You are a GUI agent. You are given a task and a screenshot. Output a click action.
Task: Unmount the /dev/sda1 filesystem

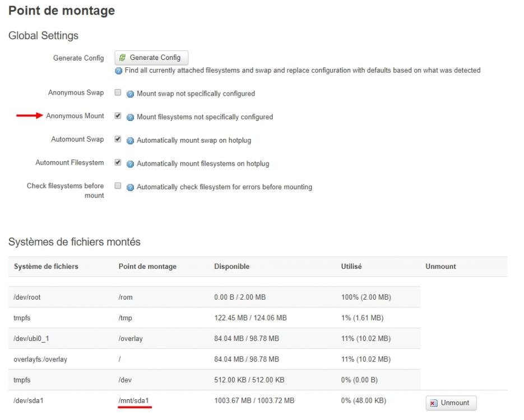coord(451,403)
